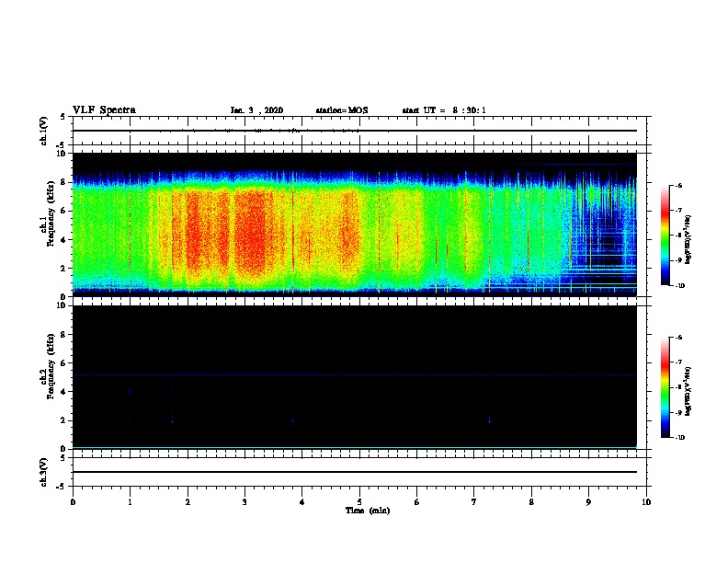Viewport: 728px width, 563px height.
Task: Click time axis tick label "5"
Action: pyautogui.click(x=359, y=502)
